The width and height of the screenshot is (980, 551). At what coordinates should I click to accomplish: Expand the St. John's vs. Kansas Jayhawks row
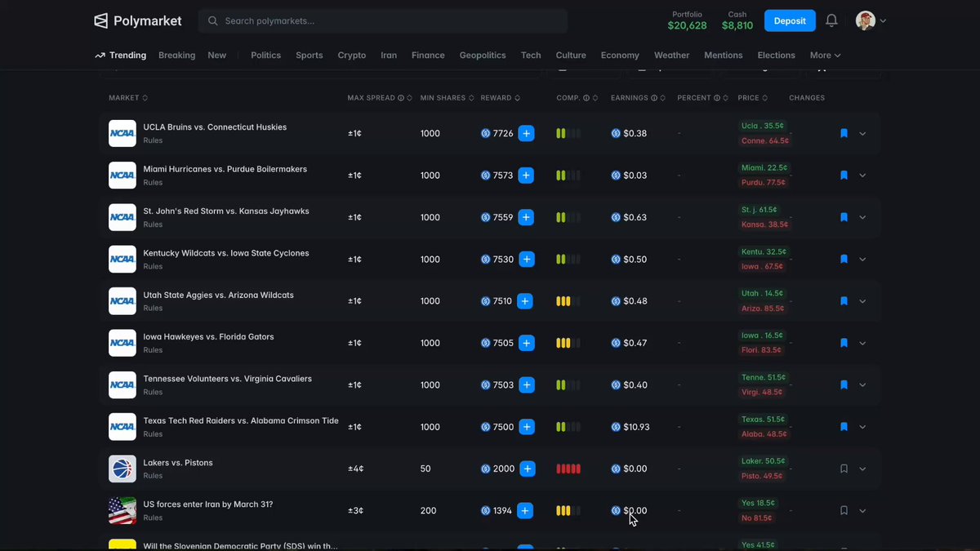[862, 217]
